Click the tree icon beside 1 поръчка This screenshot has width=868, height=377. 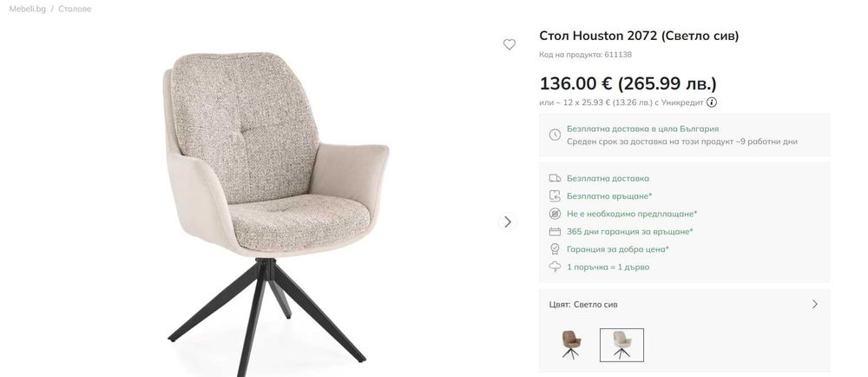click(555, 267)
